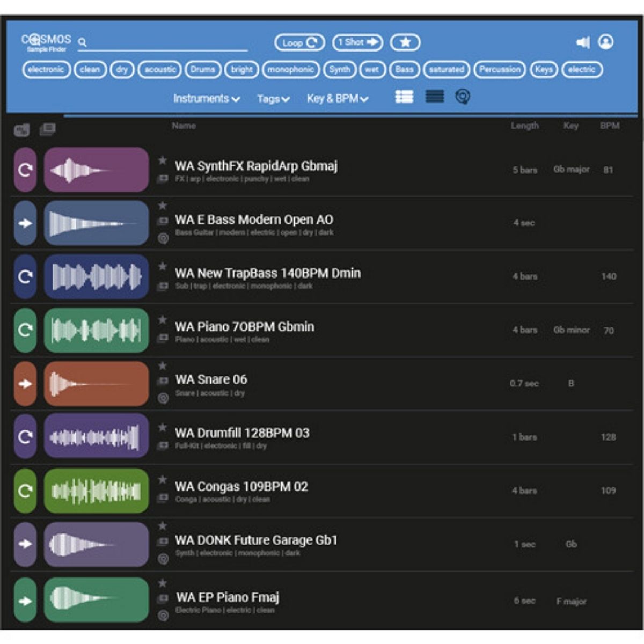The height and width of the screenshot is (644, 644).
Task: Sort the list by the Name column
Action: [185, 126]
